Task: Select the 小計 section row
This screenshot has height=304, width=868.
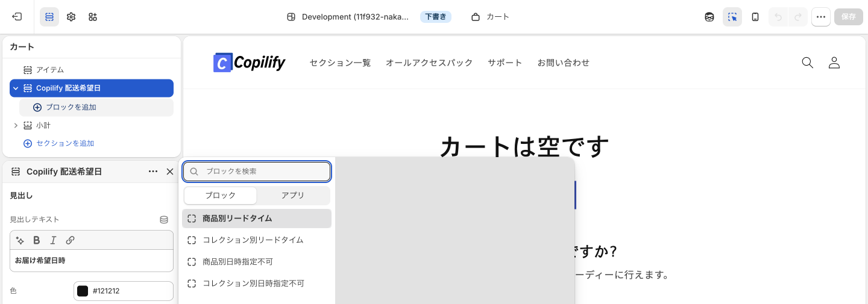Action: point(92,125)
